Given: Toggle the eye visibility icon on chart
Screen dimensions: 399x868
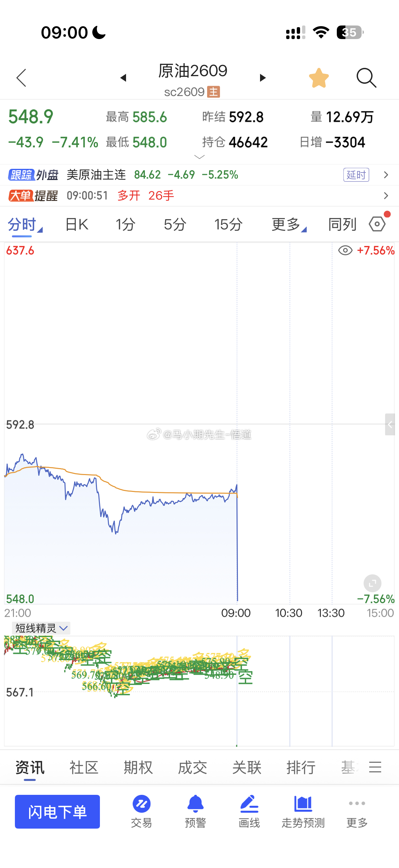Looking at the screenshot, I should 345,250.
